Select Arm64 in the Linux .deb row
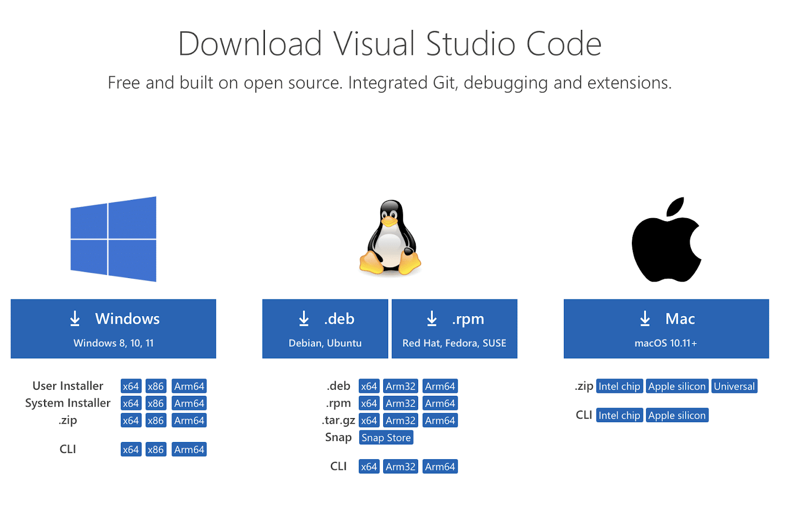The height and width of the screenshot is (513, 812). coord(440,386)
